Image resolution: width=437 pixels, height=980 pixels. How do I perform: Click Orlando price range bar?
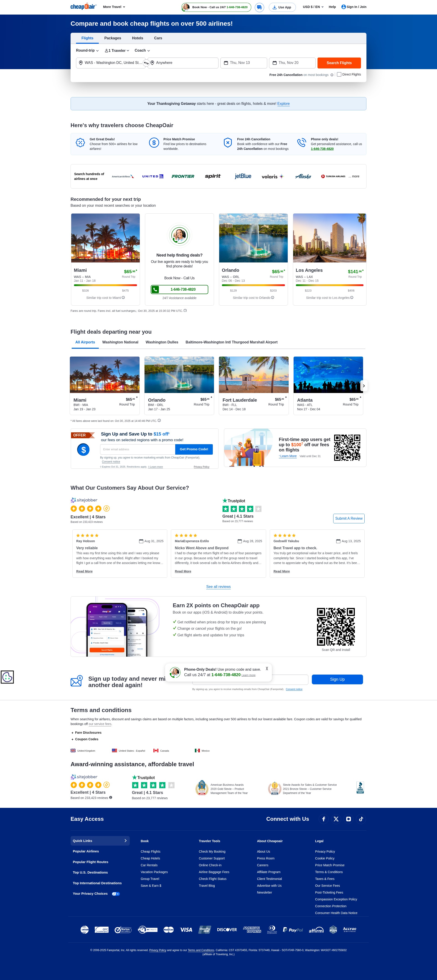(x=253, y=285)
